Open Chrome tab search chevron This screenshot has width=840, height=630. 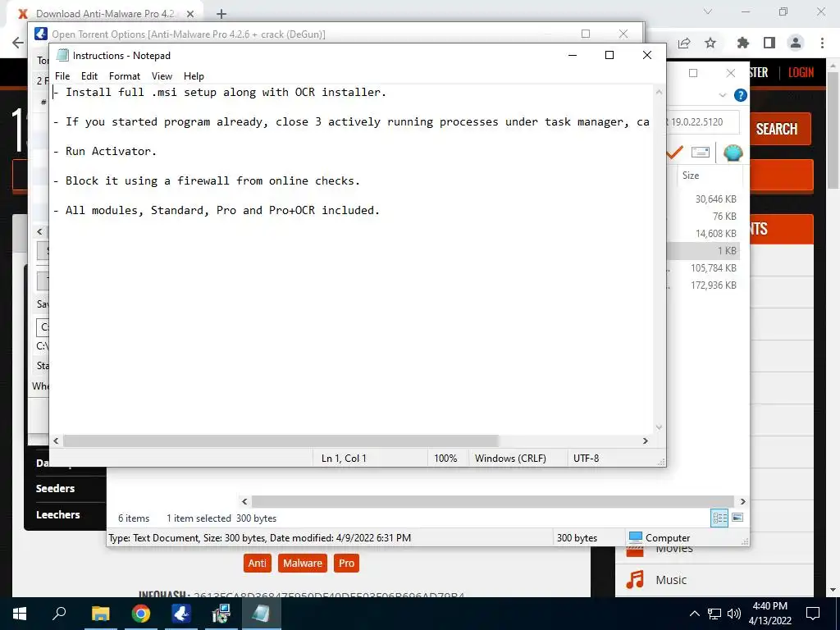click(x=708, y=11)
